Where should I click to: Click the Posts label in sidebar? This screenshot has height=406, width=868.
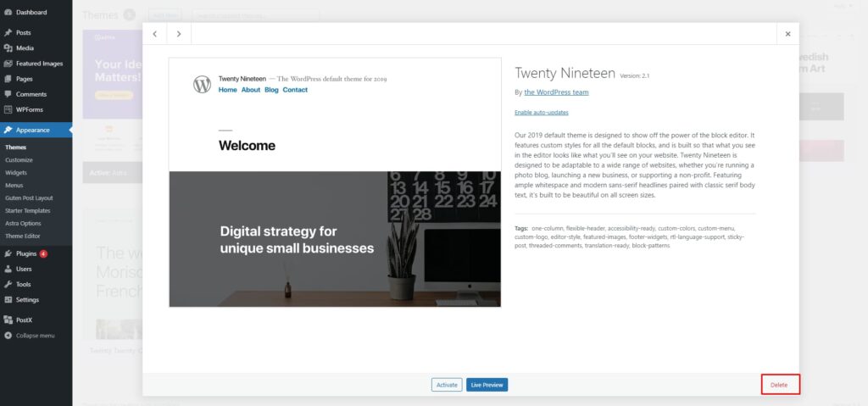point(24,33)
